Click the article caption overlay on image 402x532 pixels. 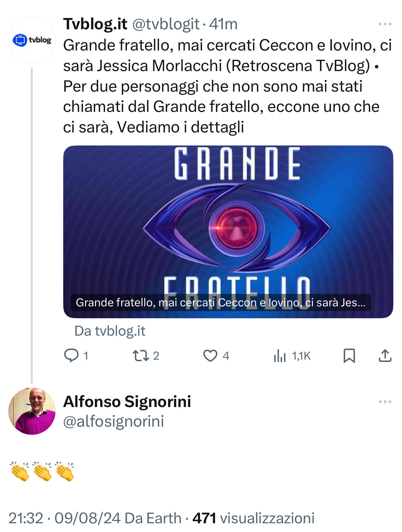(221, 303)
